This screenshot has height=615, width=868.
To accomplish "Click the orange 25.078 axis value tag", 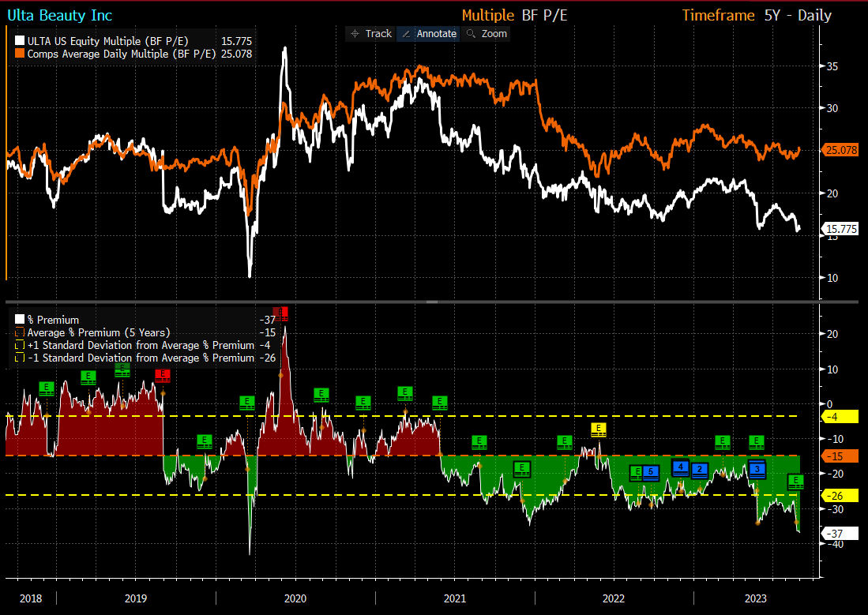I will tap(841, 150).
